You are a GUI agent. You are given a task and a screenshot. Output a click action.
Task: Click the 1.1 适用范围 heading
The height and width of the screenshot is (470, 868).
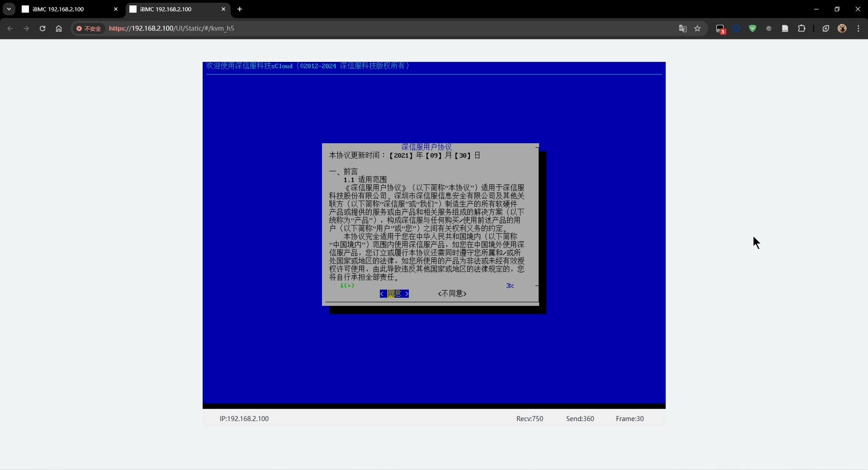[x=365, y=180]
